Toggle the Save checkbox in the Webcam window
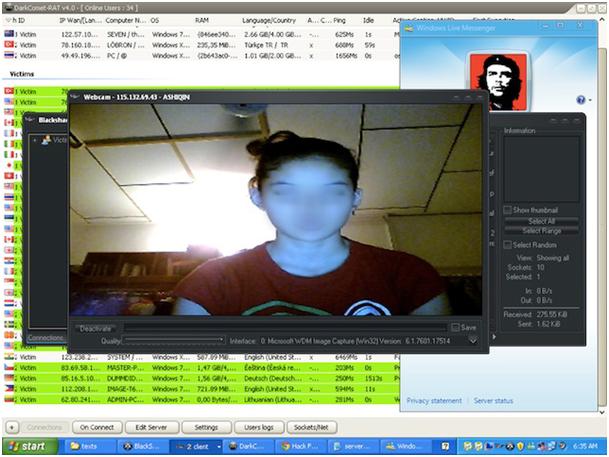Image resolution: width=609 pixels, height=457 pixels. pos(456,327)
